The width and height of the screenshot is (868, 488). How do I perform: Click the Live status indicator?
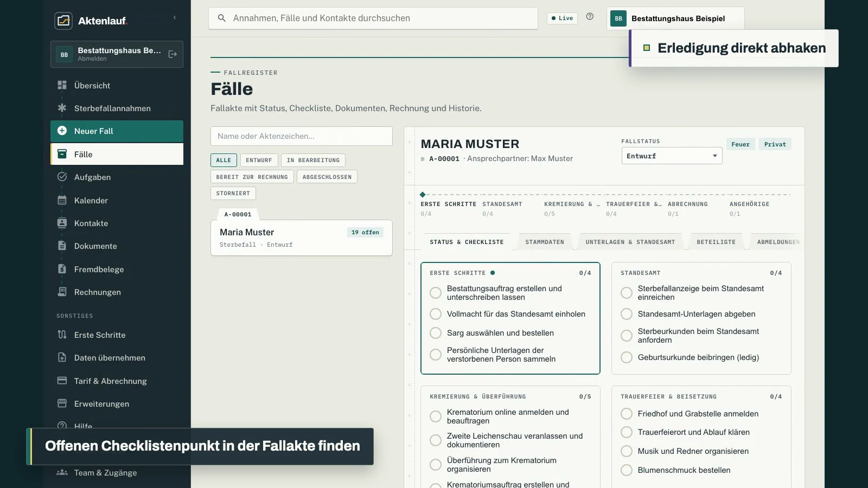tap(562, 18)
